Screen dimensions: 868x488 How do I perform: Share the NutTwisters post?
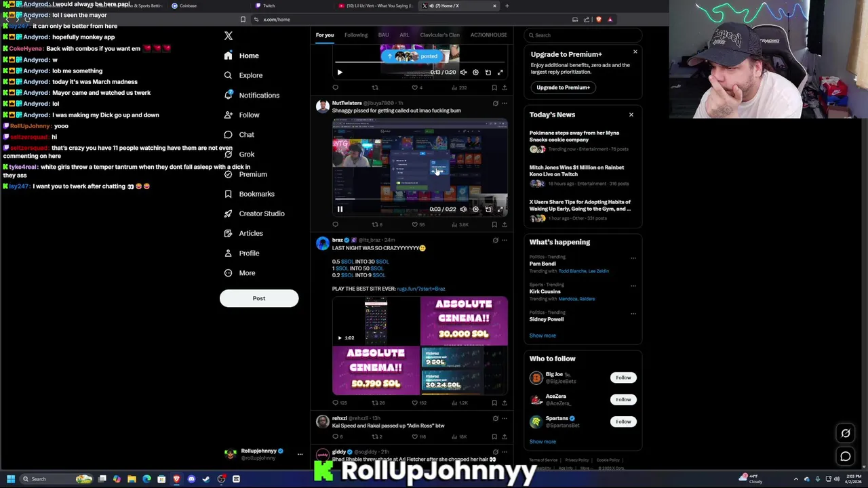(504, 224)
